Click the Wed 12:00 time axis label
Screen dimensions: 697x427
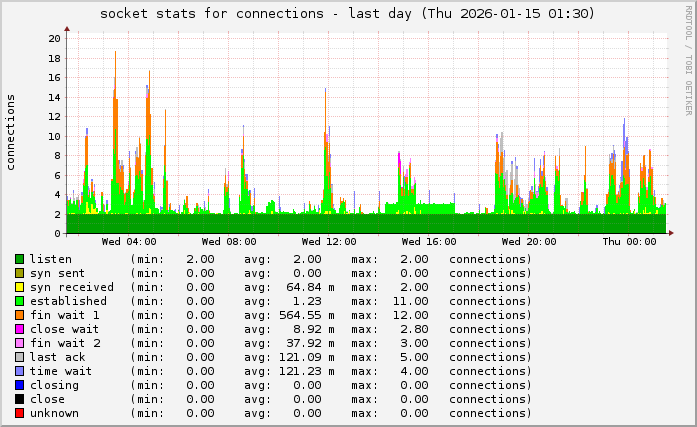click(329, 241)
